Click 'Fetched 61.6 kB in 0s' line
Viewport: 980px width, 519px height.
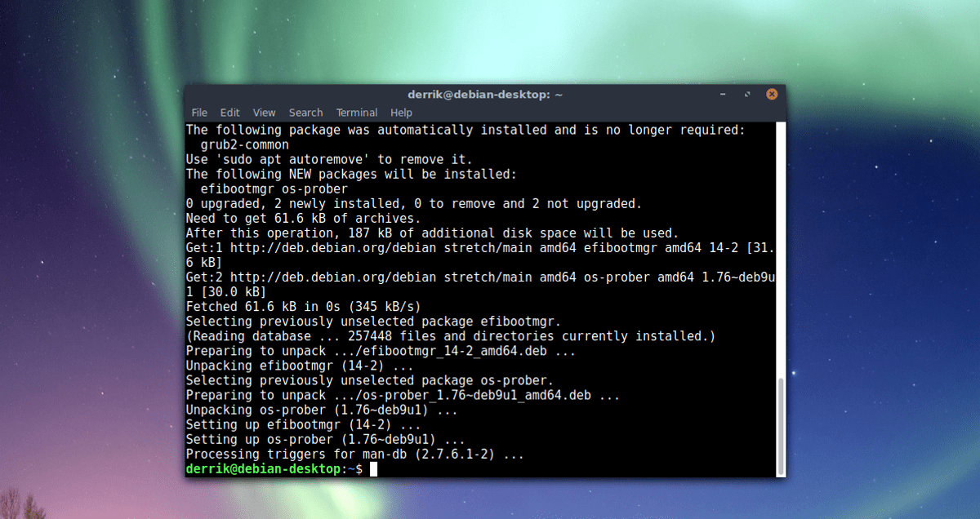click(x=304, y=307)
